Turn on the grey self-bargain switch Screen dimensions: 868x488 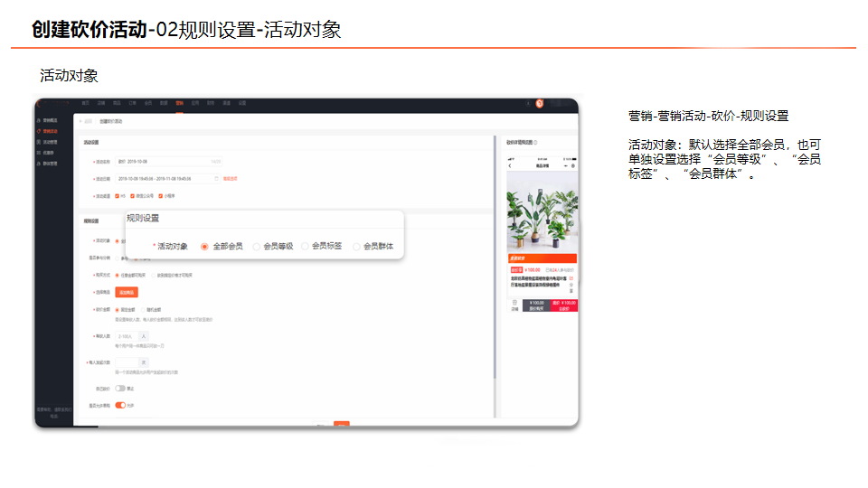[x=120, y=389]
